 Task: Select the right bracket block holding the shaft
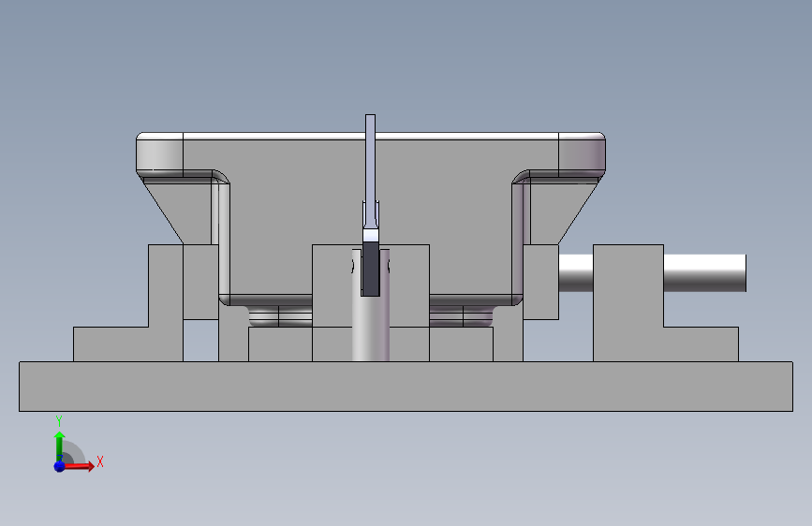pos(628,303)
